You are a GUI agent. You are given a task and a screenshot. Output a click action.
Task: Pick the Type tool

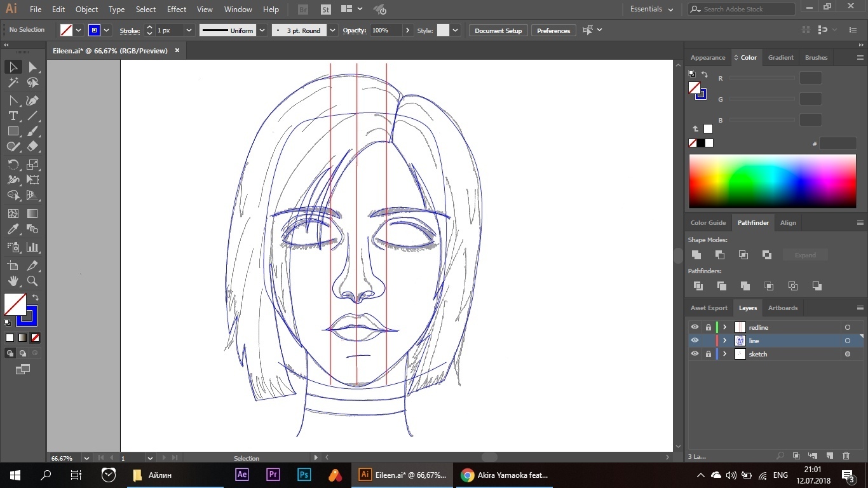coord(13,116)
